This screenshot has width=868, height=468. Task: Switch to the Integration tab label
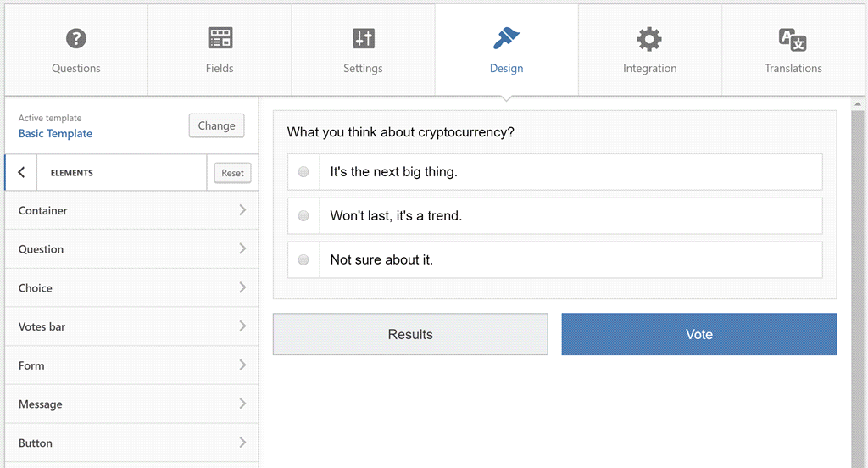(649, 68)
